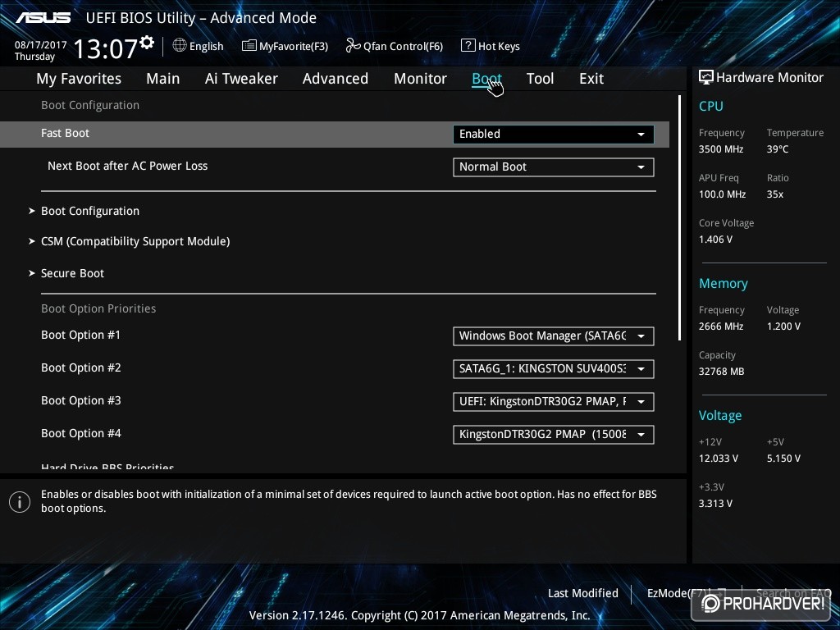Open the Boot Option #2 dropdown
840x630 pixels.
[x=554, y=369]
